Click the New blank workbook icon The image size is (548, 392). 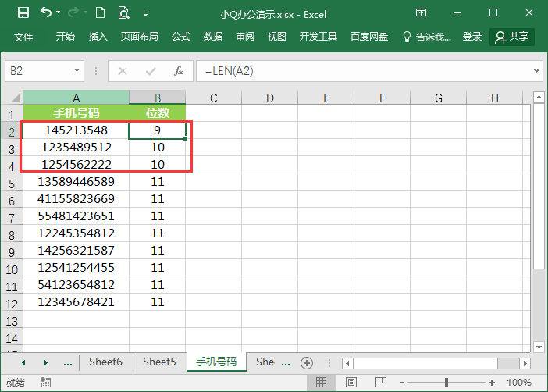click(100, 13)
